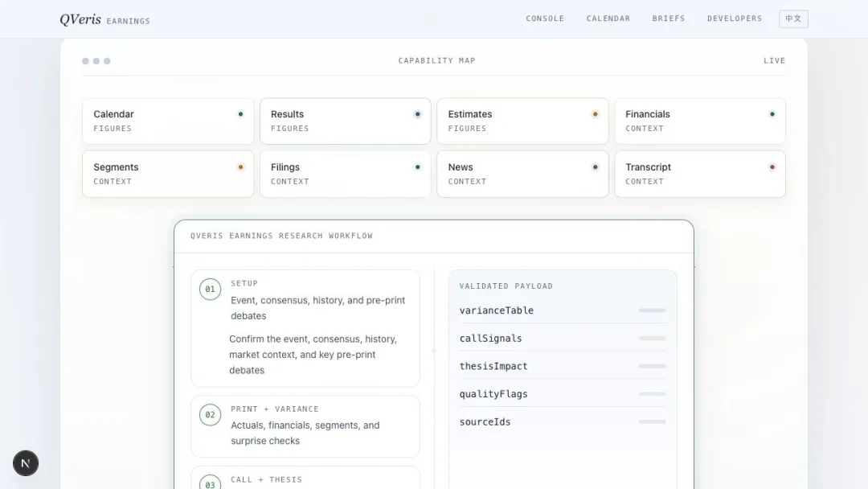Expand the Print + Variance workflow step

click(x=305, y=426)
